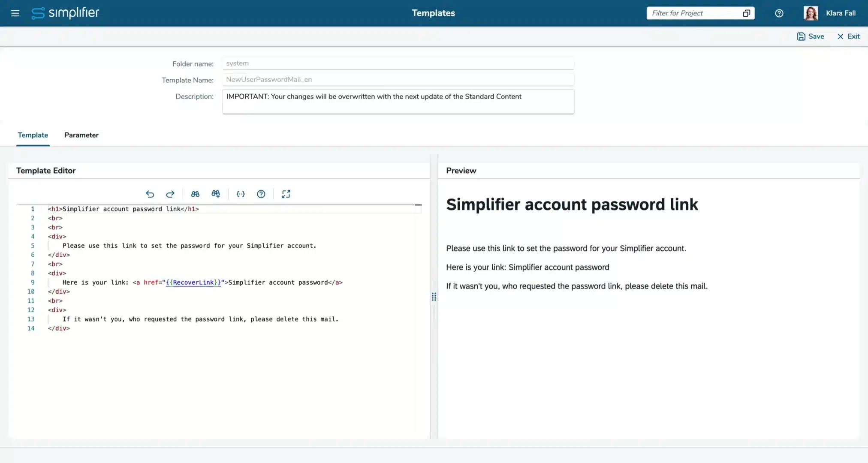Open find and replace binoculars icon
The width and height of the screenshot is (868, 463).
[216, 194]
